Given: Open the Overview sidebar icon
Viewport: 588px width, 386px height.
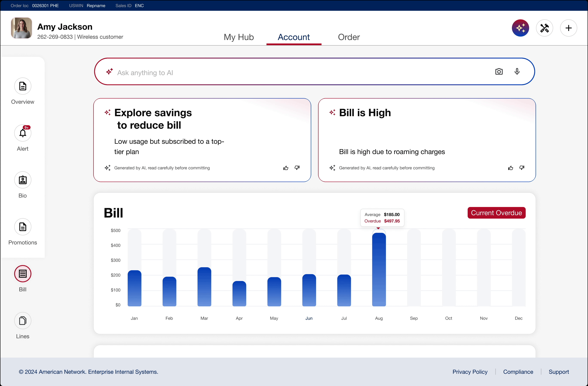Looking at the screenshot, I should 23,86.
